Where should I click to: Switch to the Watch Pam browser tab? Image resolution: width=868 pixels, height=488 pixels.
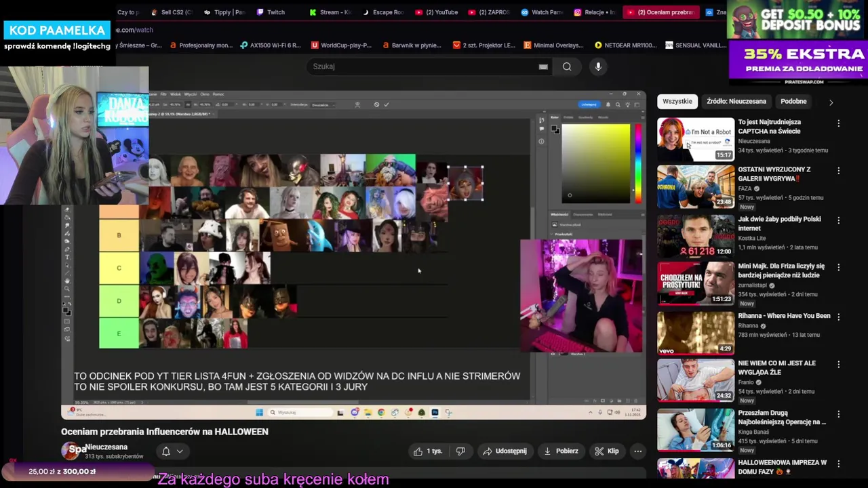541,12
